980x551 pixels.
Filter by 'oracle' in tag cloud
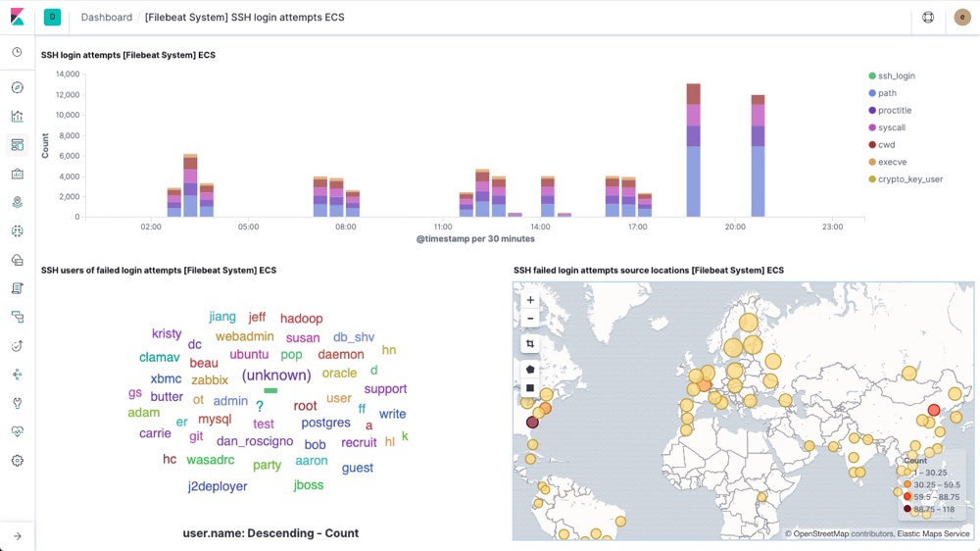(339, 373)
